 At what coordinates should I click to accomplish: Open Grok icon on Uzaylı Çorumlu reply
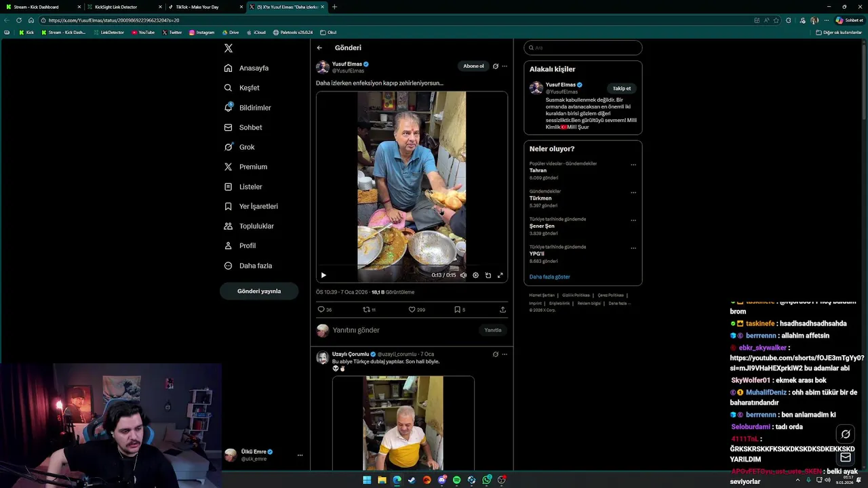496,354
